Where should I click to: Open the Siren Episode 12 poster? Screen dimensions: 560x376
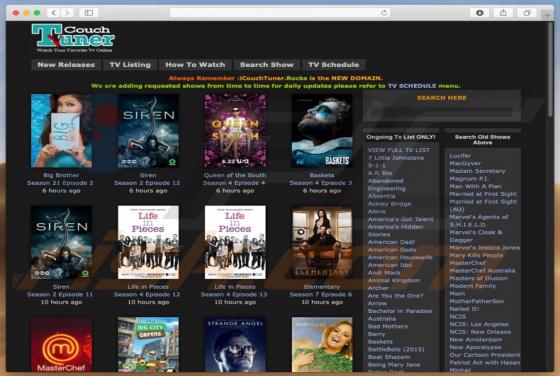148,131
